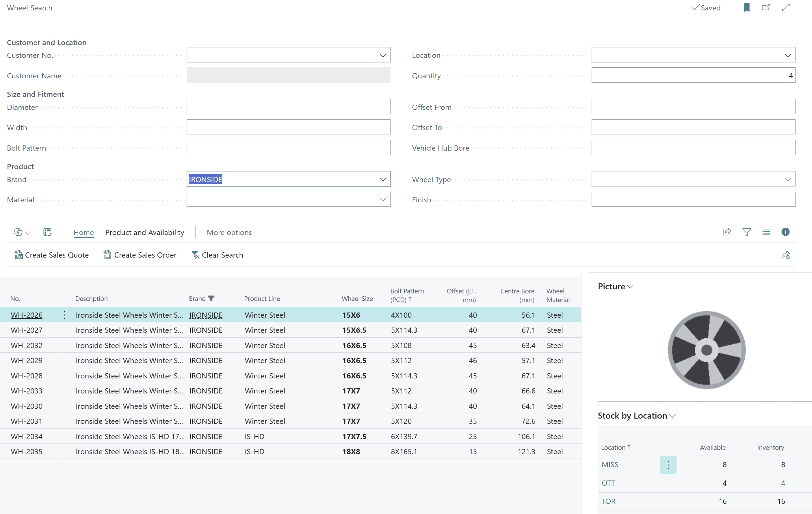This screenshot has height=514, width=812.
Task: Open the Material dropdown
Action: click(x=383, y=199)
